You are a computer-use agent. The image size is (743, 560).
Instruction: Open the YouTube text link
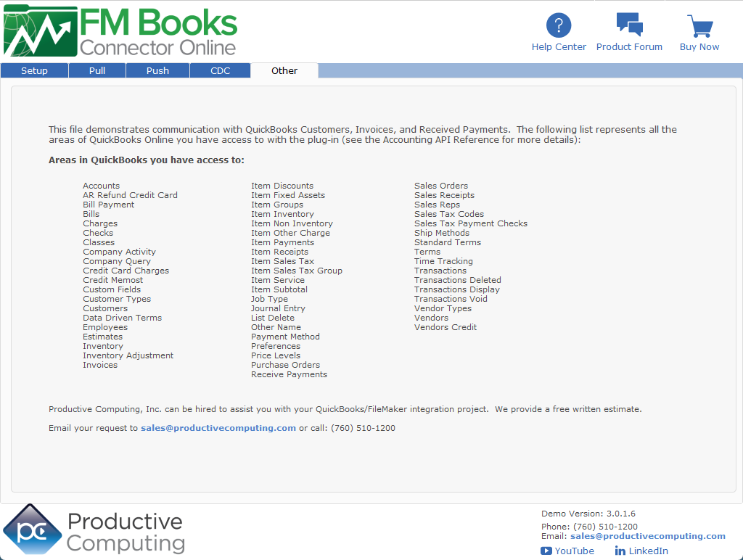(x=574, y=551)
